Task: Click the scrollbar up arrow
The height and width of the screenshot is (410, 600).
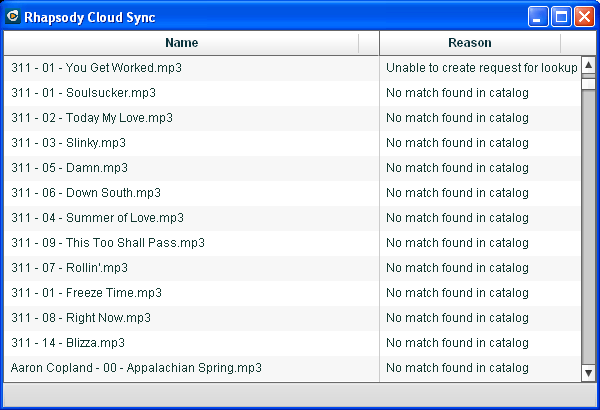Action: 589,66
